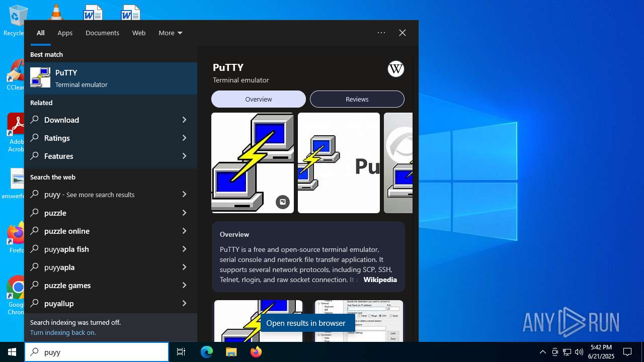
Task: Select the All search tab
Action: point(40,33)
